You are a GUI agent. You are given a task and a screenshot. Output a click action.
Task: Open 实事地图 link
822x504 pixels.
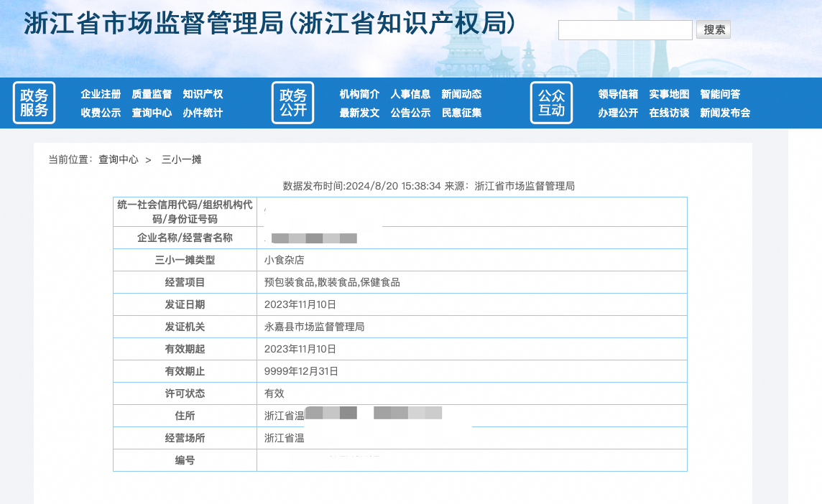point(669,94)
